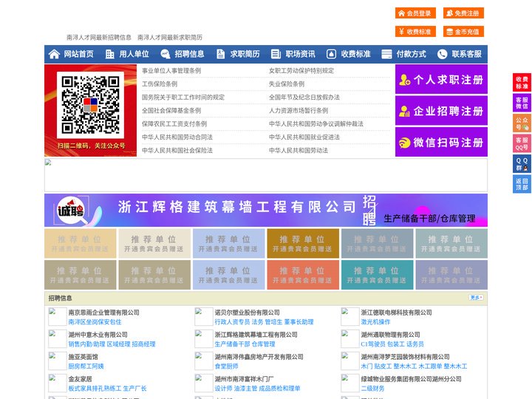Open 人力资源市场暂行条例 link

[x=299, y=110]
